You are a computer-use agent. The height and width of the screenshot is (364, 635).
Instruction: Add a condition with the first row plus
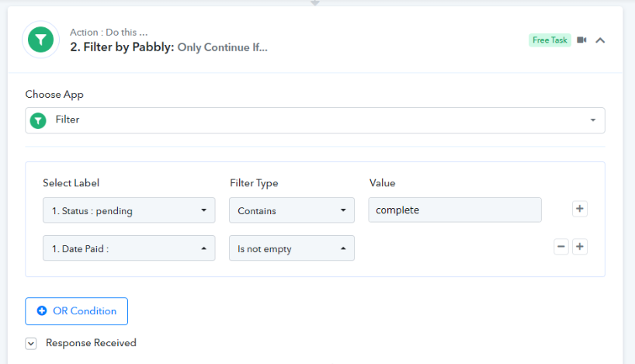[580, 209]
